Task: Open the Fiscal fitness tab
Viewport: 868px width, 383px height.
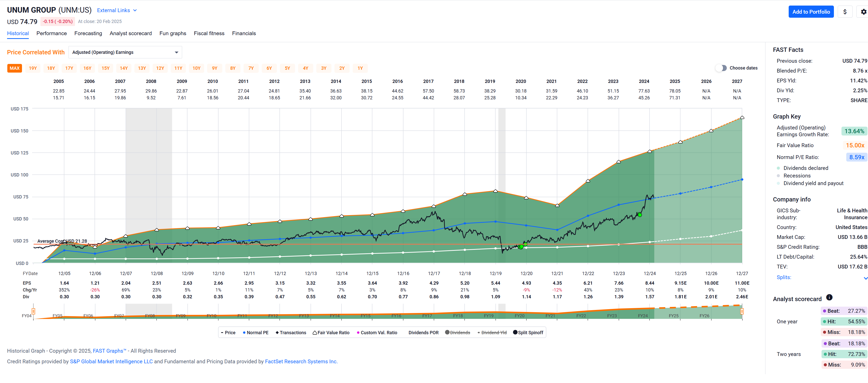Action: 209,33
